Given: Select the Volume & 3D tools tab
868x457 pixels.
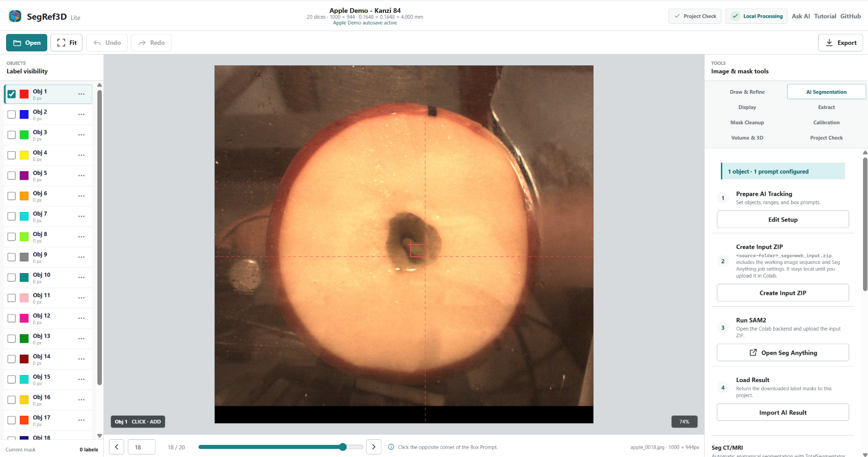Looking at the screenshot, I should [747, 138].
